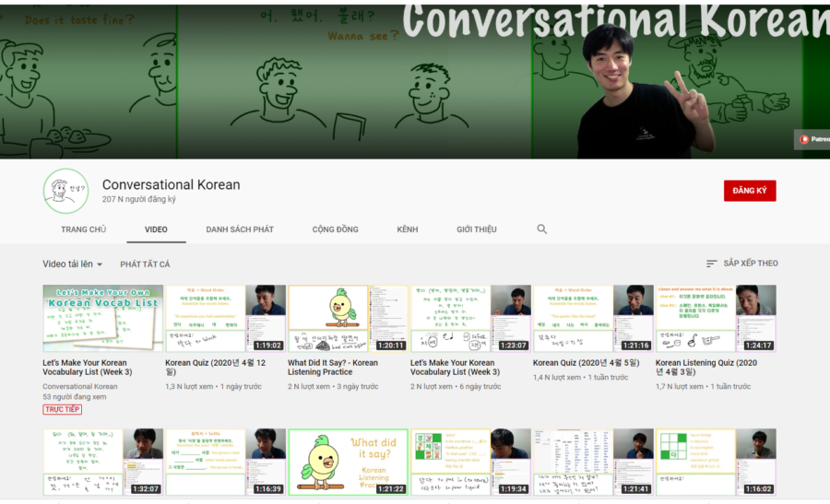Viewport: 830px width, 504px height.
Task: Open live video title Let's Make Your Korean Vocabulary List
Action: [x=88, y=368]
